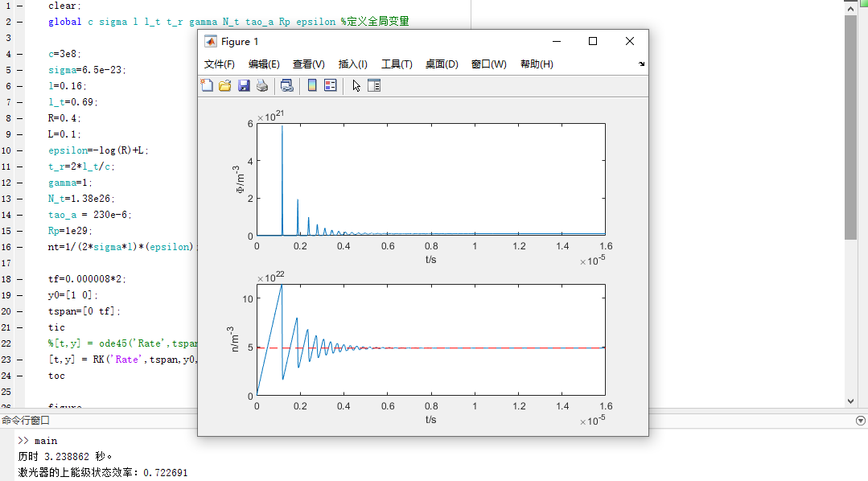Click the comment '%定义全局变量'
This screenshot has height=481, width=868.
[x=375, y=22]
